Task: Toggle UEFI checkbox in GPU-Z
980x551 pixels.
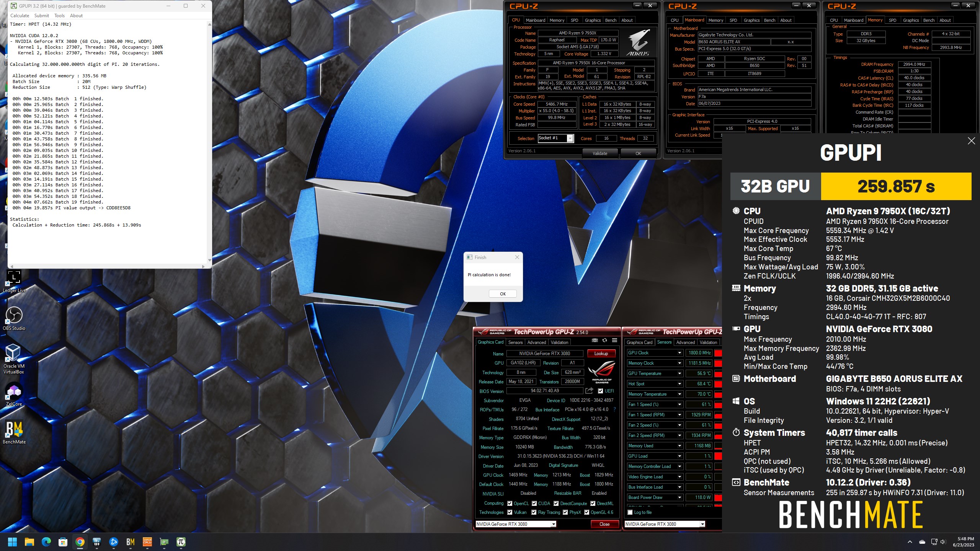Action: tap(600, 391)
